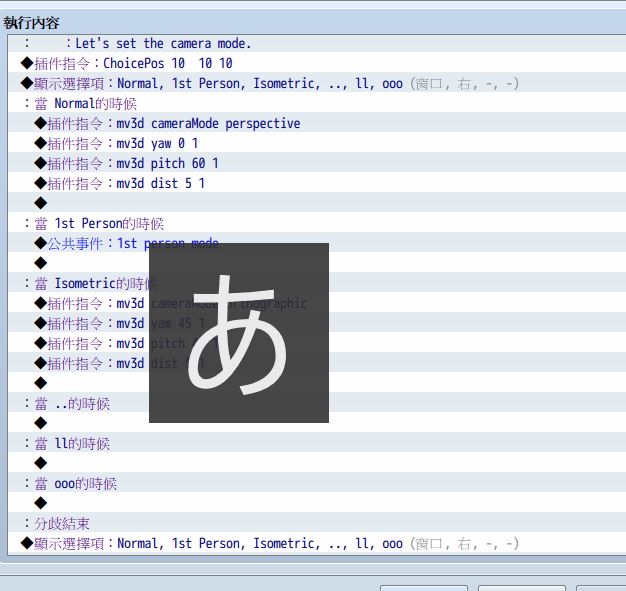Select the 當 ooo的時候 branch row
The height and width of the screenshot is (591, 626).
pyautogui.click(x=317, y=483)
